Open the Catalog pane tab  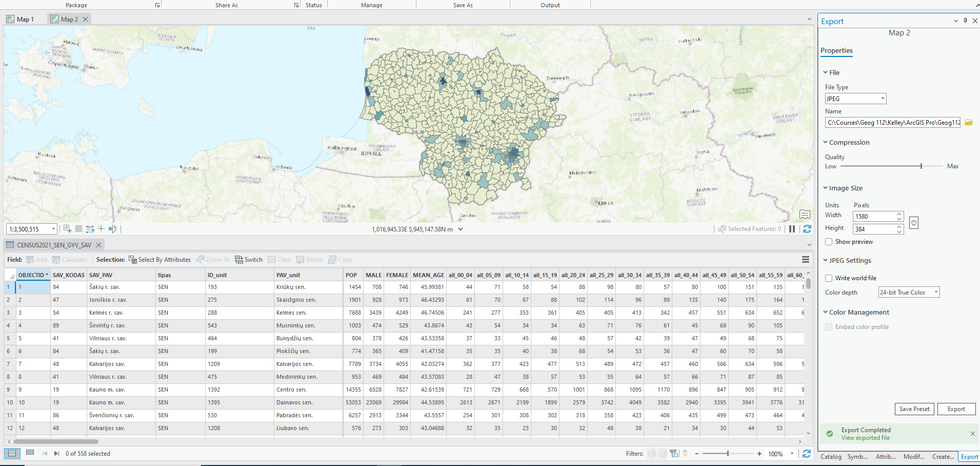tap(831, 457)
